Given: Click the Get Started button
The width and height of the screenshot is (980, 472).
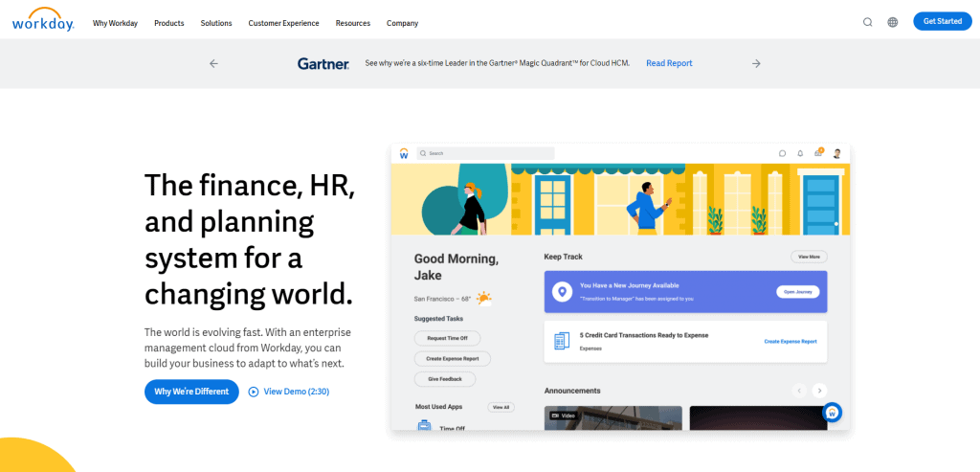Looking at the screenshot, I should tap(943, 21).
